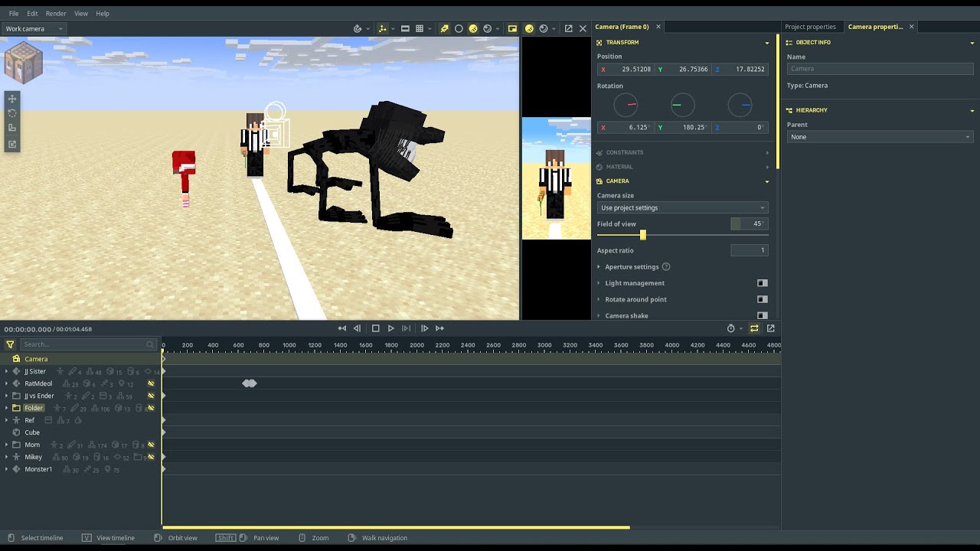Pop out the timeline into a window

(771, 328)
